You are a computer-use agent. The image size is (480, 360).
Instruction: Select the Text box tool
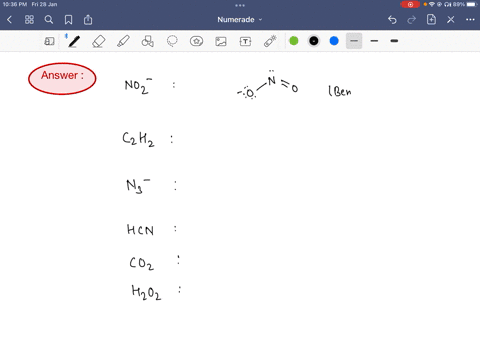245,41
